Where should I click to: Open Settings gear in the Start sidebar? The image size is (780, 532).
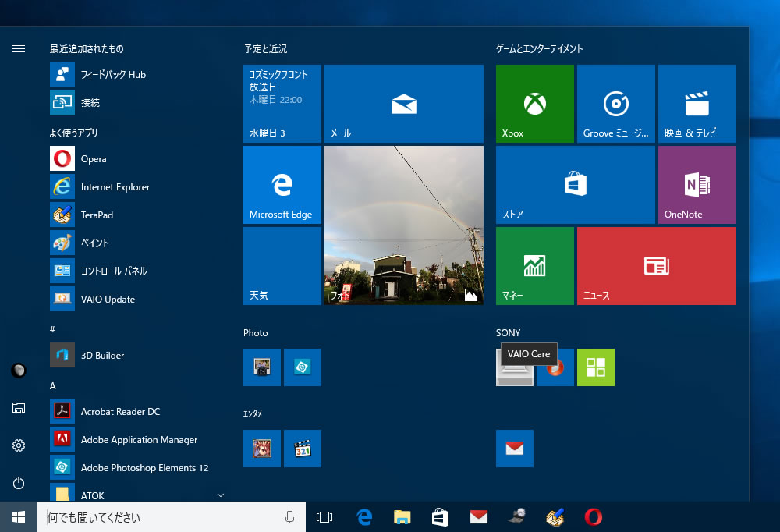[x=19, y=445]
